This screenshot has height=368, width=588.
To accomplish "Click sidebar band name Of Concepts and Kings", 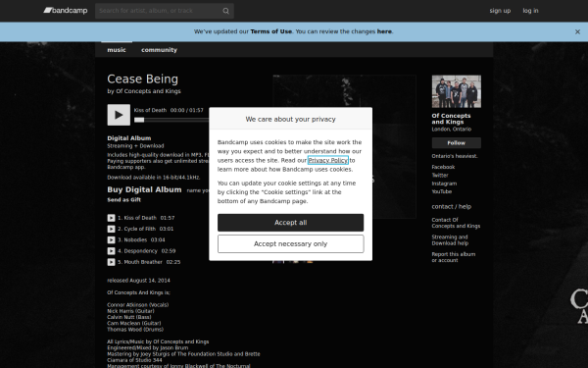I will [x=451, y=119].
